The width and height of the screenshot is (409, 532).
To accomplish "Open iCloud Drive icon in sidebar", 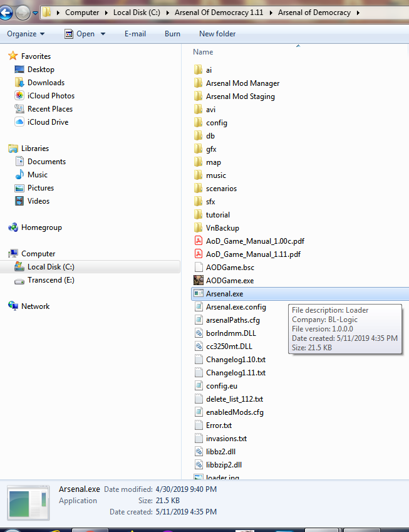I will click(x=19, y=122).
